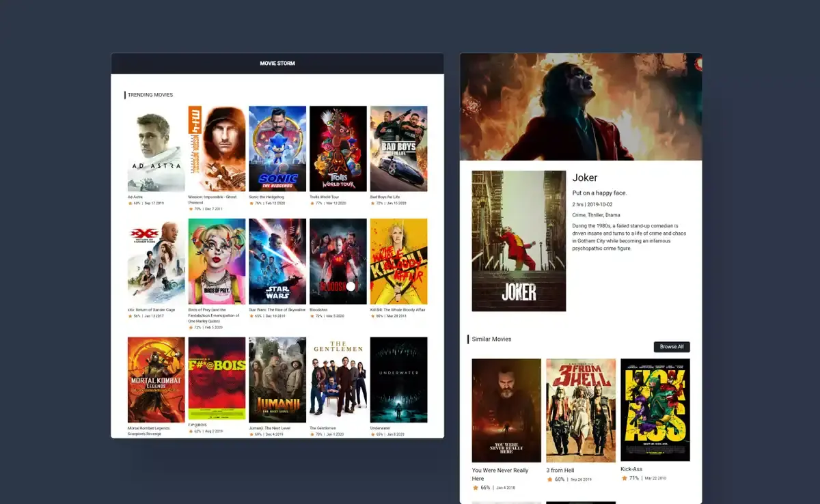Open the Kick-Ass poster

click(655, 410)
